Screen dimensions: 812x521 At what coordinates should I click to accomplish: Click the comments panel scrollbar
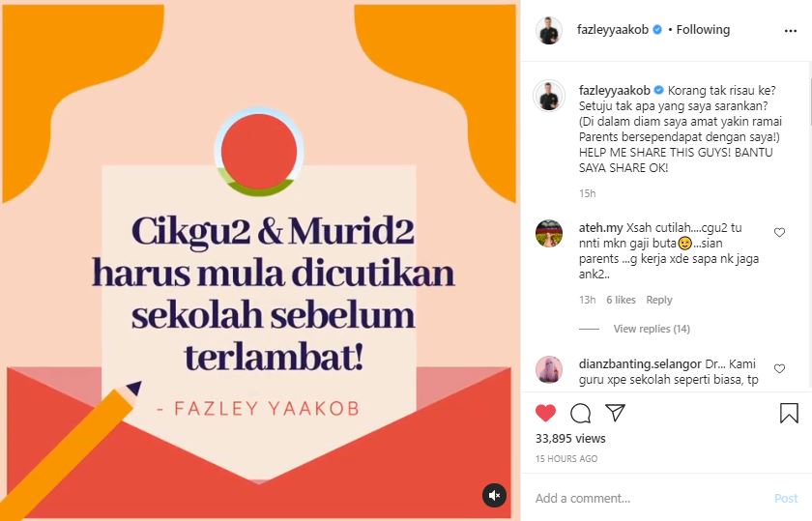[809, 101]
